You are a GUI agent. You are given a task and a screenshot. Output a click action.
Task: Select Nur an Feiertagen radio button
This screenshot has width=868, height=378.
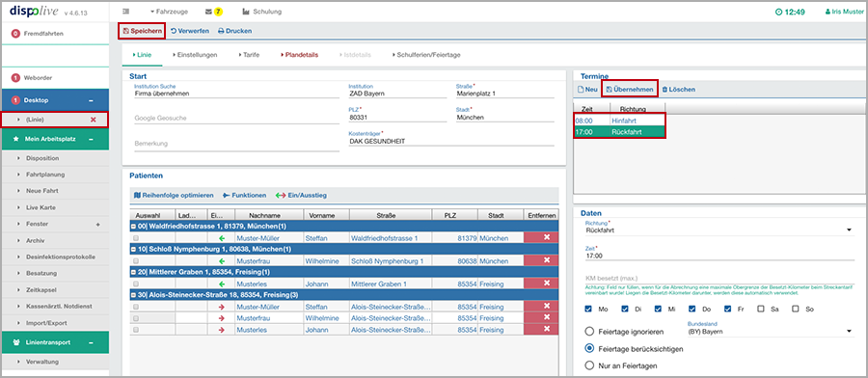point(590,365)
